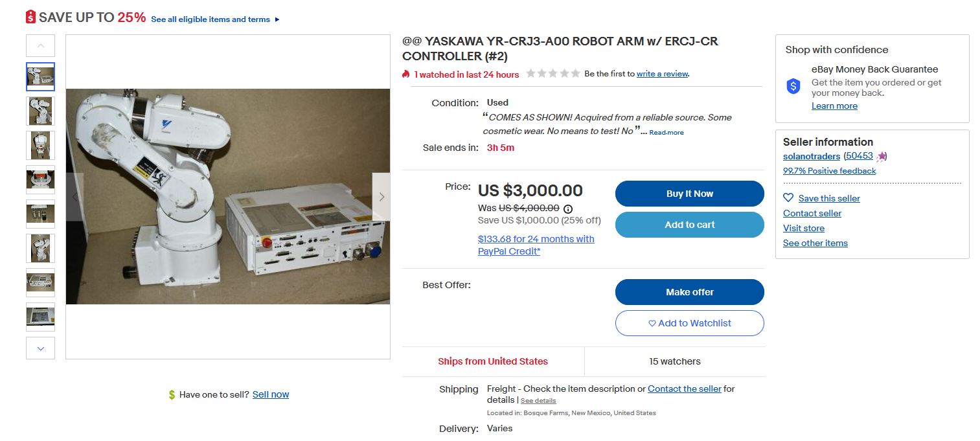Expand See all eligible items and terms
Image resolution: width=980 pixels, height=441 pixels.
(x=215, y=19)
